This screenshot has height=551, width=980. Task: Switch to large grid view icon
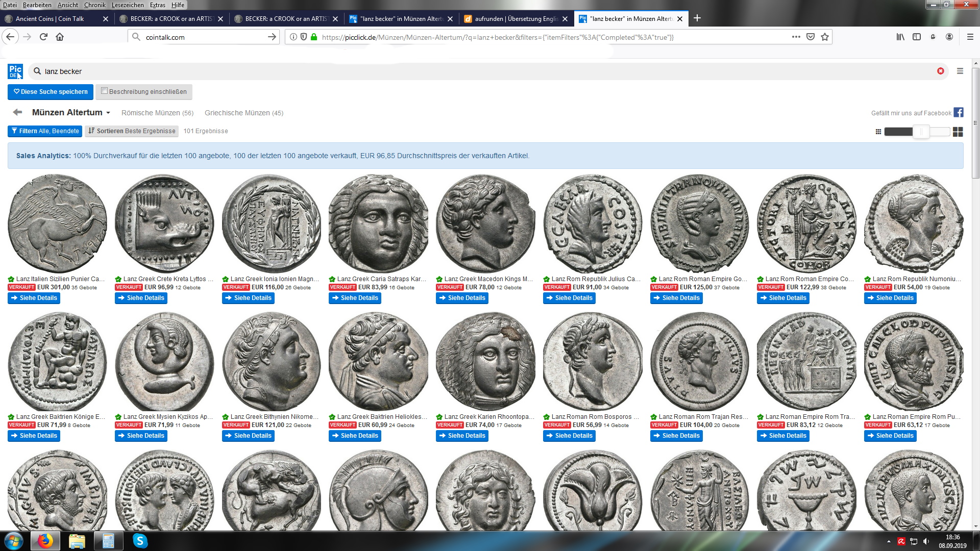[958, 132]
